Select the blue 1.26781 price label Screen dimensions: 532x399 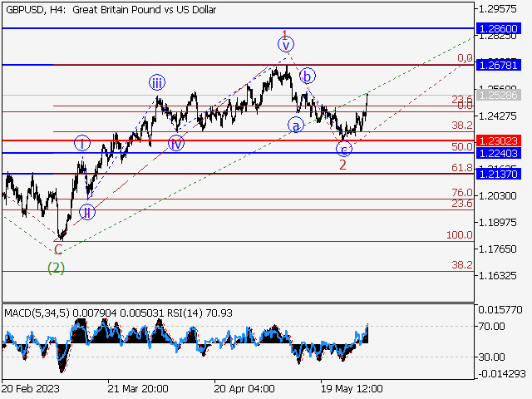[499, 65]
